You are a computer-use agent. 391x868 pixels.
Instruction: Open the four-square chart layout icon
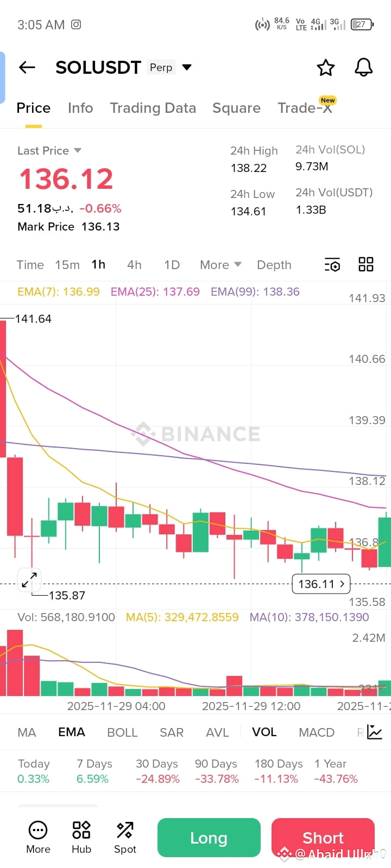366,265
